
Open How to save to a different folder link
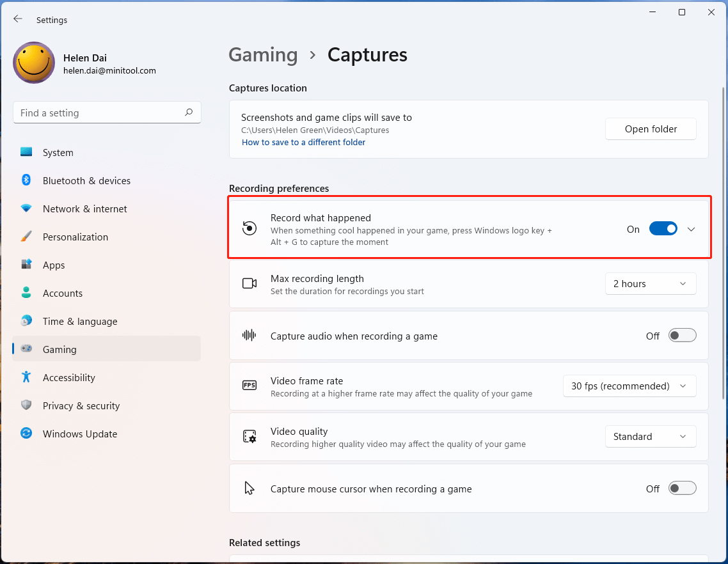304,143
